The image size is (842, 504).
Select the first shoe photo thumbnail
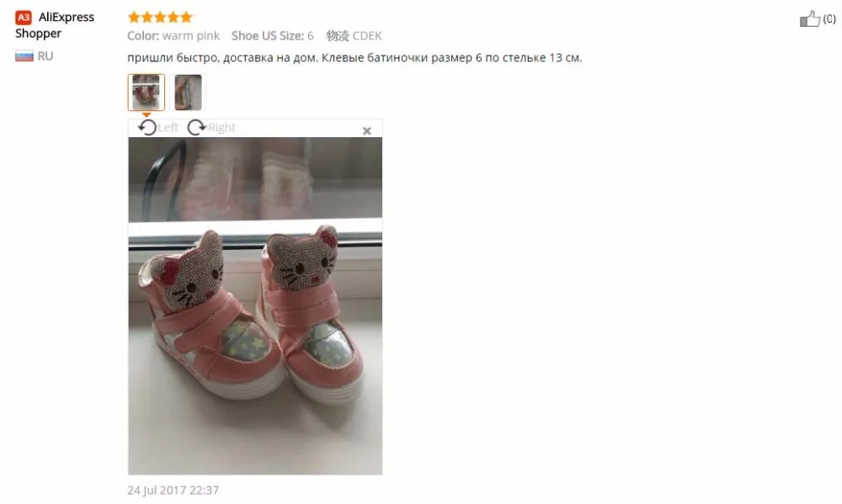[146, 93]
